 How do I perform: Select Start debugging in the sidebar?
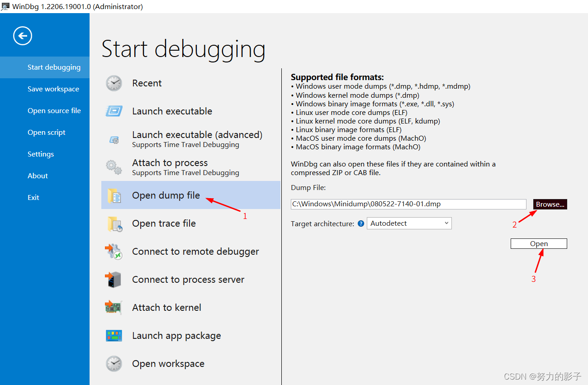[x=45, y=67]
